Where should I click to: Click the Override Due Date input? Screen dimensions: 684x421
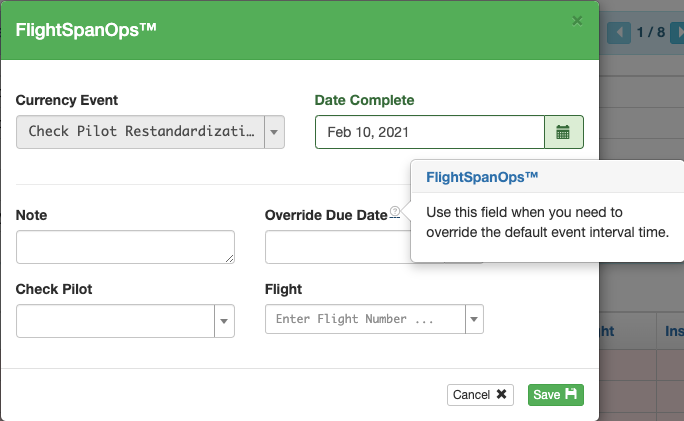[338, 247]
